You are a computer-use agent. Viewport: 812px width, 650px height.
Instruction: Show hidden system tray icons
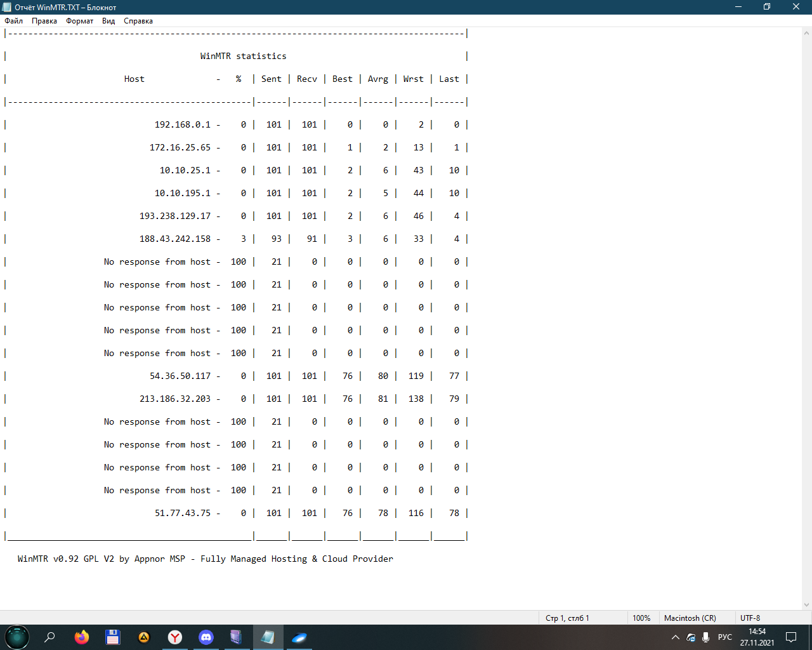(675, 637)
